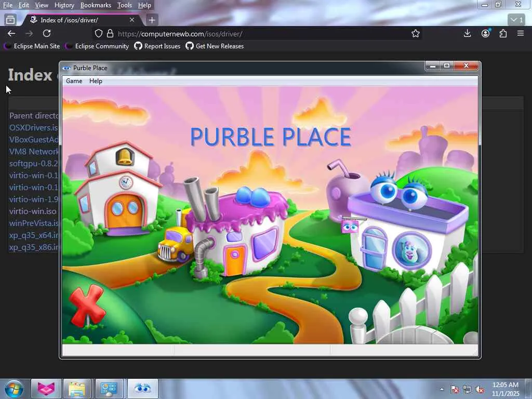
Task: Go back with the browser back arrow
Action: click(11, 34)
